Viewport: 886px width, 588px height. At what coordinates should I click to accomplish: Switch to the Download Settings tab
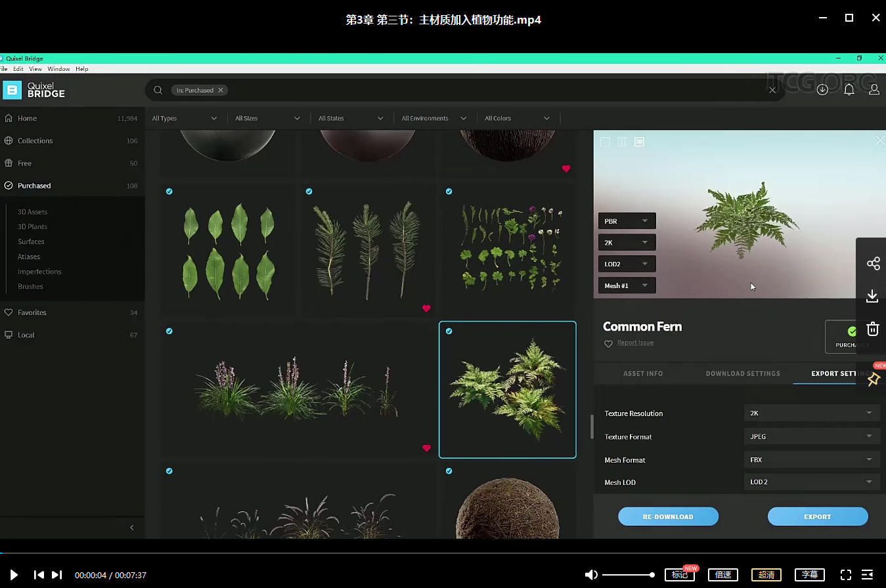(x=743, y=373)
